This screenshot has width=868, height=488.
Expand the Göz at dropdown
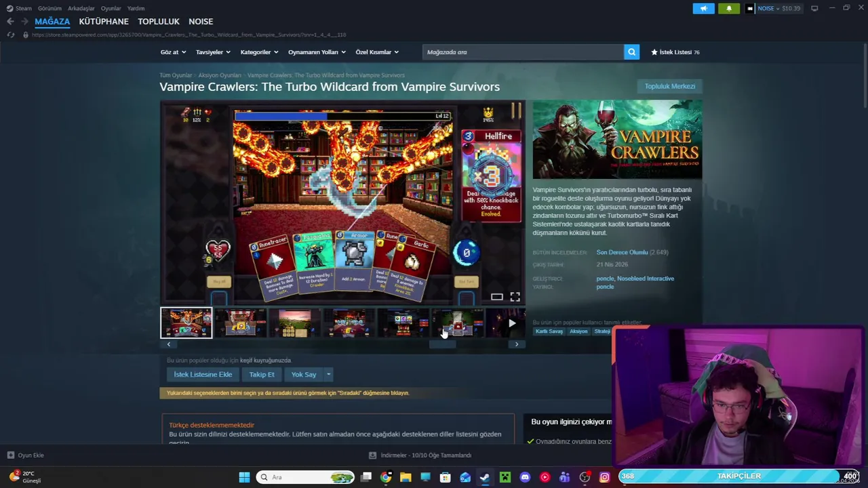tap(173, 52)
